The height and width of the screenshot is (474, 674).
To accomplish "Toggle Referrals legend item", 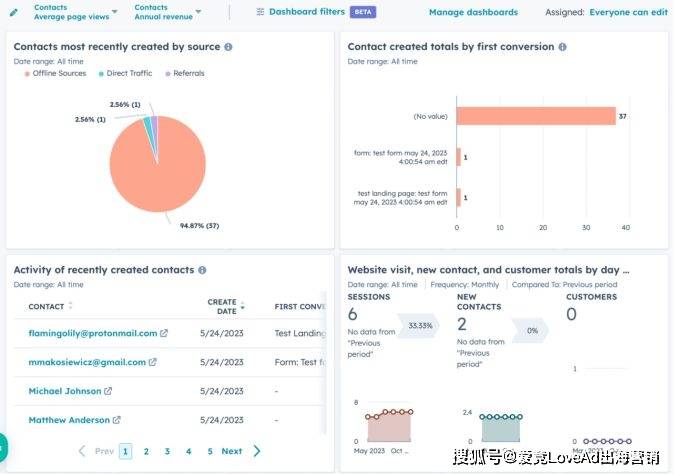I will [185, 73].
